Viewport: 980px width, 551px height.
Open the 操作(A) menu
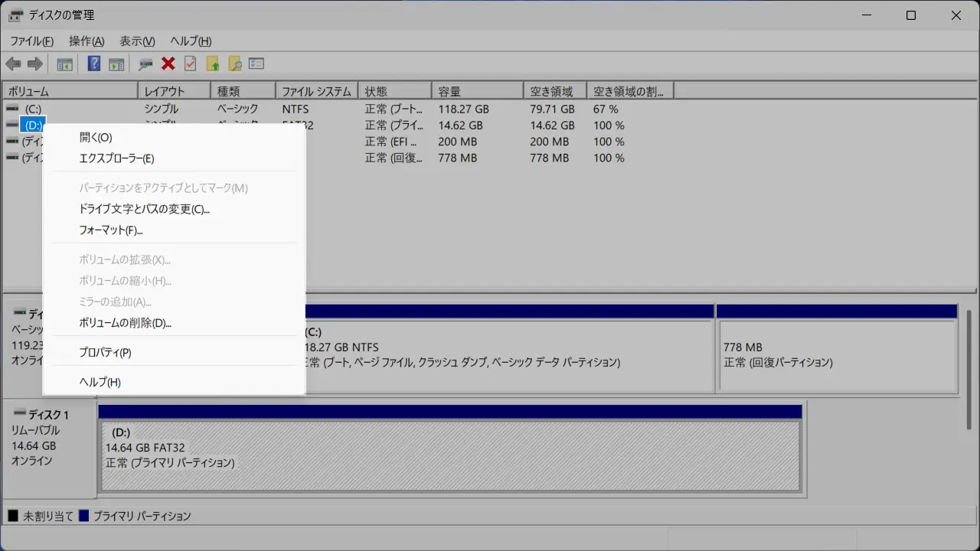pos(87,41)
